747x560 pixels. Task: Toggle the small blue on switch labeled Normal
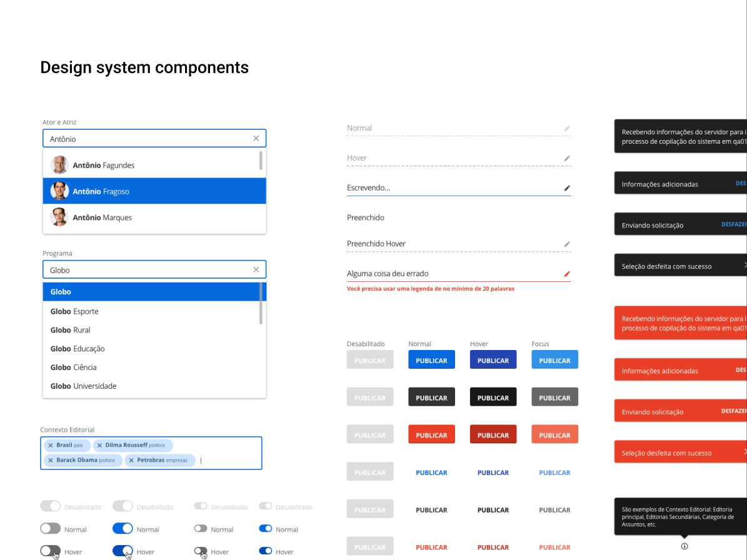tap(265, 529)
